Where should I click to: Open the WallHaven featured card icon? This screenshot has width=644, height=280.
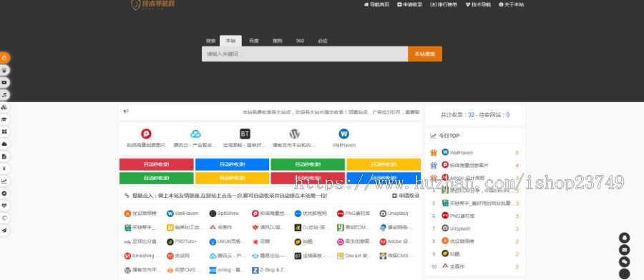343,134
